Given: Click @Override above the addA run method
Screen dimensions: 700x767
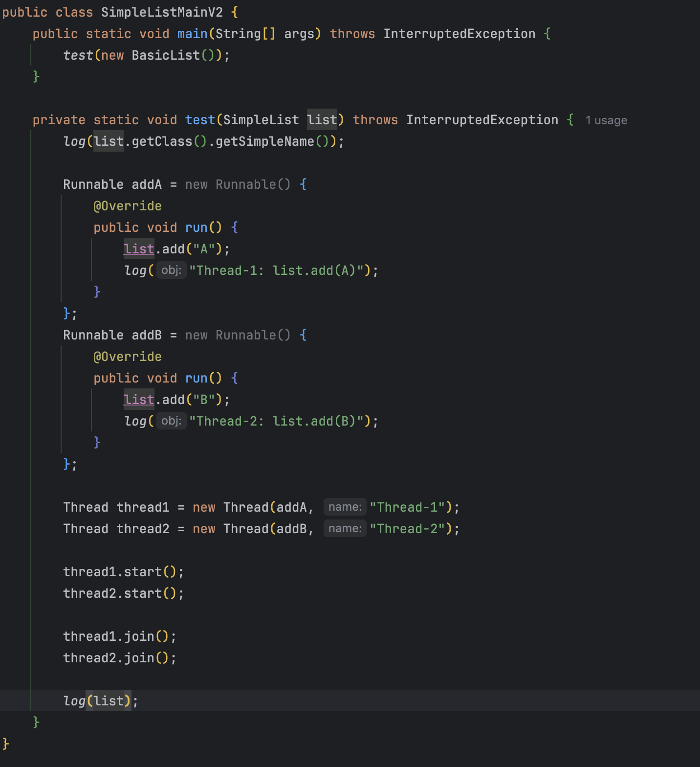Looking at the screenshot, I should 128,206.
